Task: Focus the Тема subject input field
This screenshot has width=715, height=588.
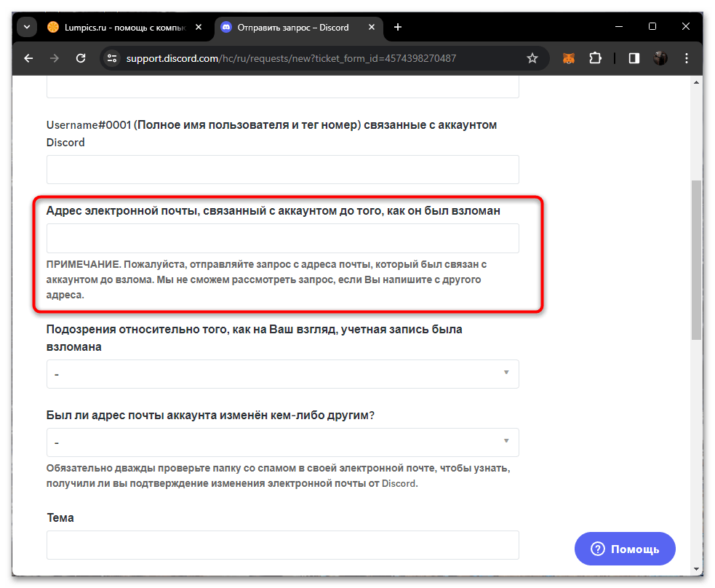Action: coord(283,545)
